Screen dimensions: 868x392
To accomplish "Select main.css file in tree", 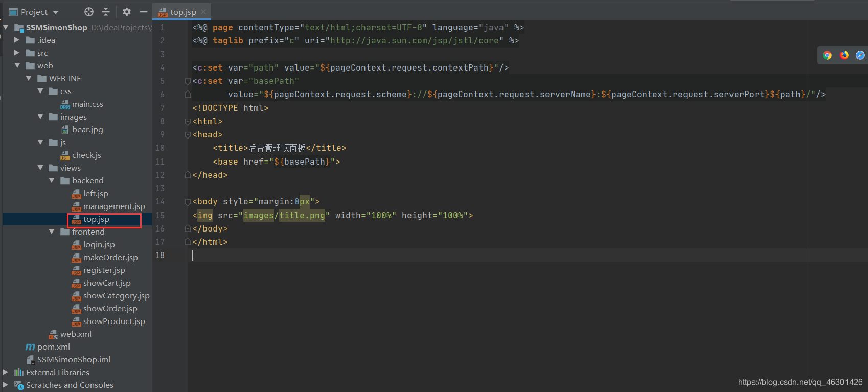I will coord(82,104).
